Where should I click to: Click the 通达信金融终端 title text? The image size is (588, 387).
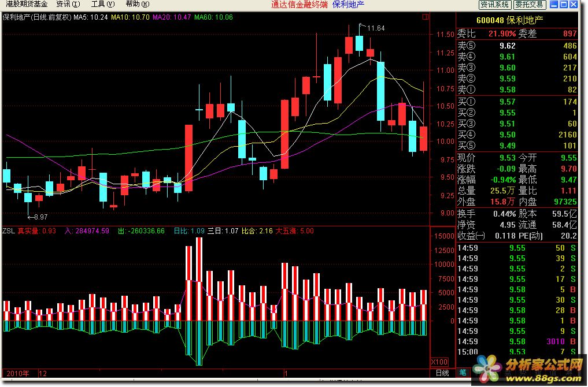pyautogui.click(x=299, y=5)
